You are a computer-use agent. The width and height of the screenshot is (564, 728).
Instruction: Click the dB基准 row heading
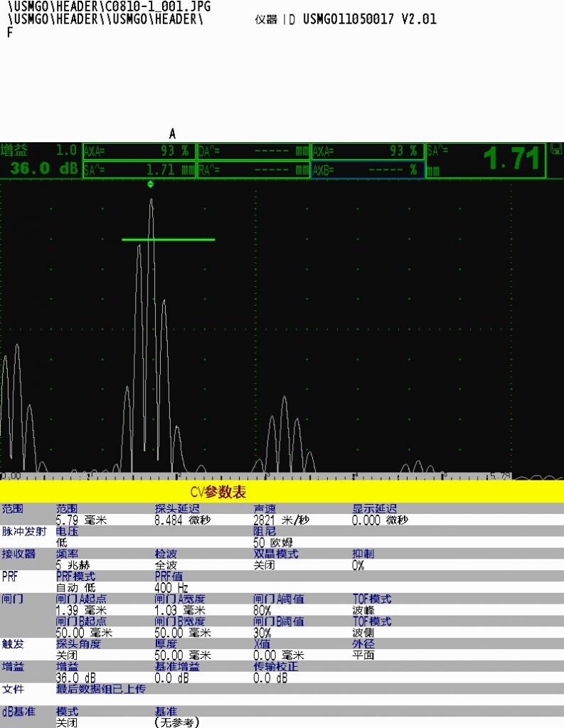pos(18,711)
